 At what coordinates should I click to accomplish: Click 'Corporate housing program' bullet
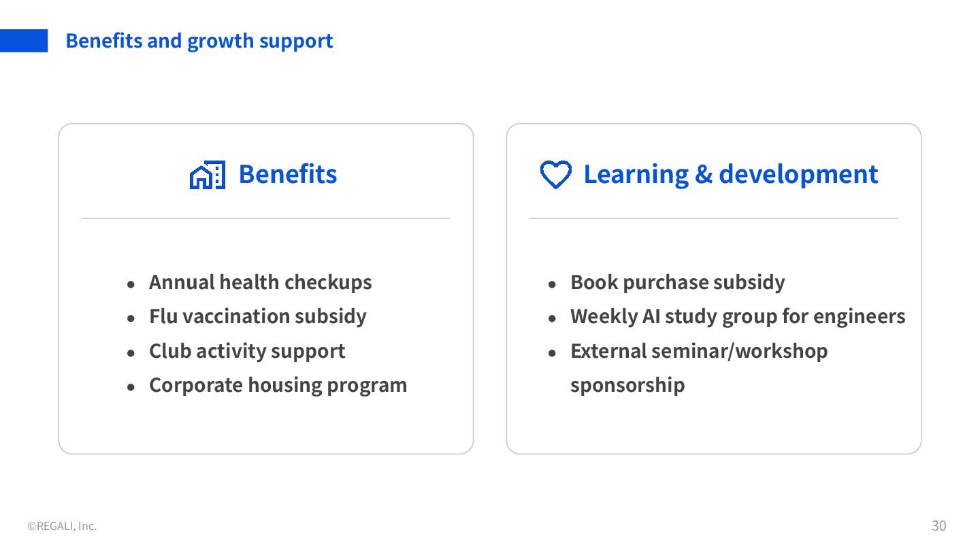click(x=278, y=385)
